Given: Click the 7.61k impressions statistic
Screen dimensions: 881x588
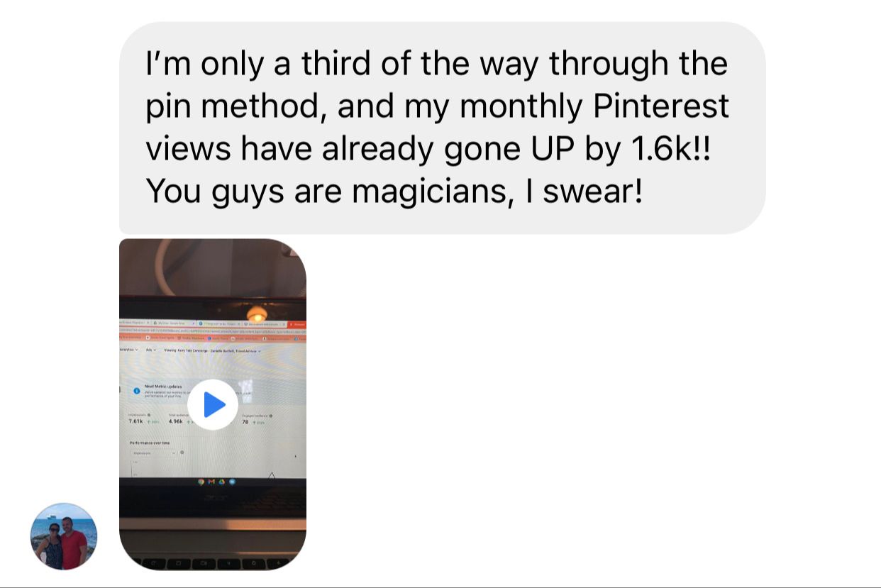Looking at the screenshot, I should click(x=136, y=421).
